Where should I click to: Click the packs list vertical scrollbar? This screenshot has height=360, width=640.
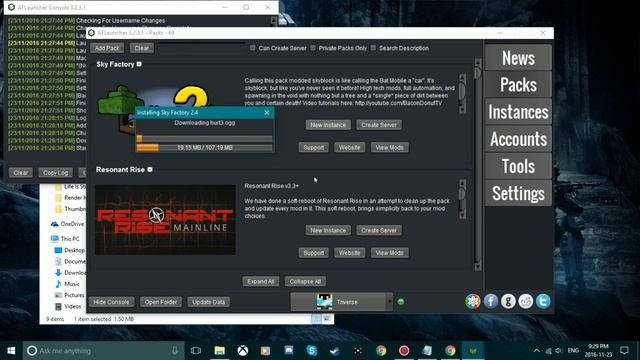pos(478,164)
